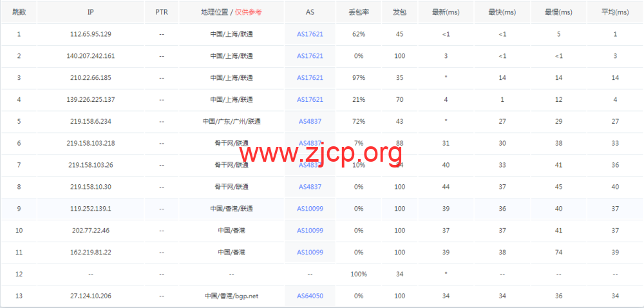Click location 中国/香港 for IP 202.77.22.46
Viewport: 644px width, 308px height.
click(x=232, y=231)
